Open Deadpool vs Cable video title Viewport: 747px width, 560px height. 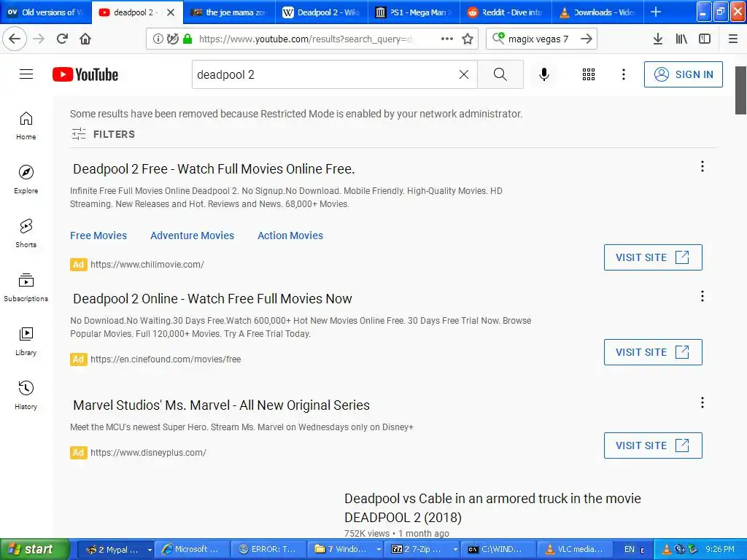492,507
